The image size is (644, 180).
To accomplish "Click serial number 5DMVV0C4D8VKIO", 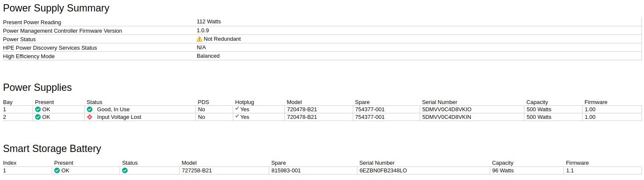I will [x=446, y=110].
